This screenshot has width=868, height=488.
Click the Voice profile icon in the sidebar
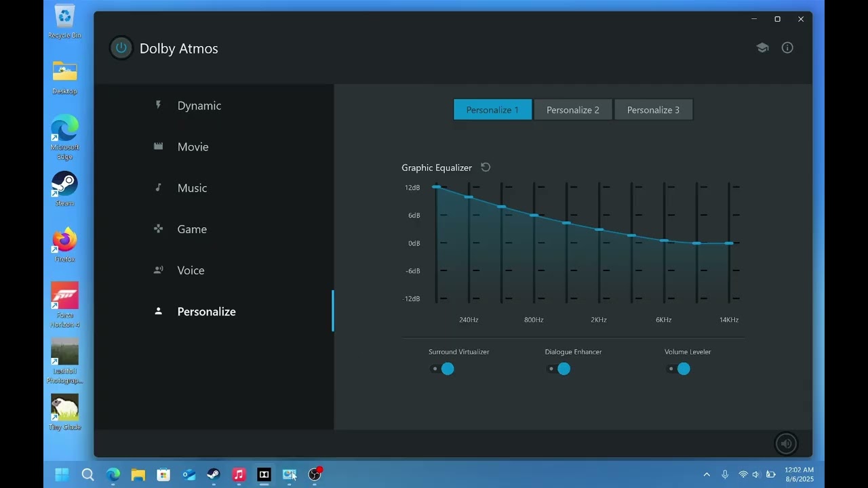click(159, 270)
